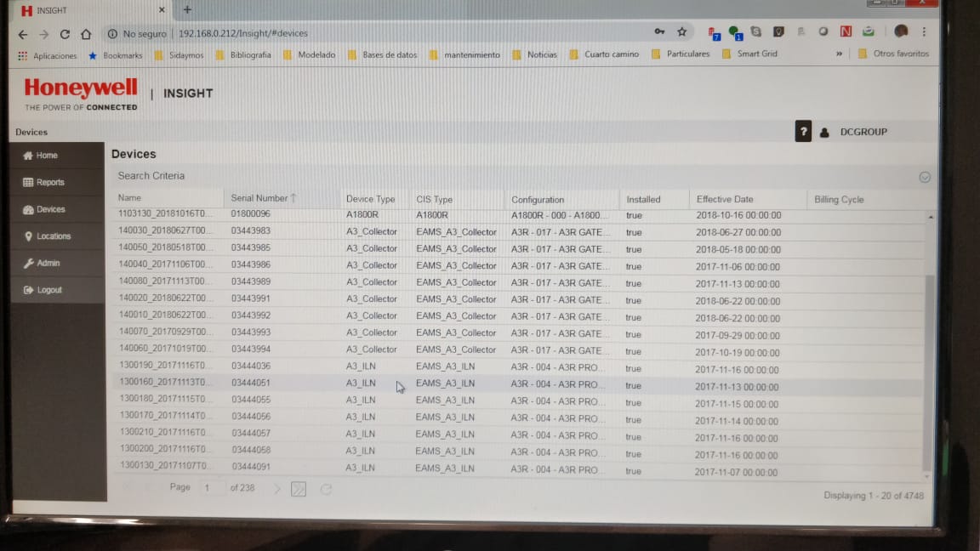
Task: Go forward in the browser
Action: [x=43, y=34]
